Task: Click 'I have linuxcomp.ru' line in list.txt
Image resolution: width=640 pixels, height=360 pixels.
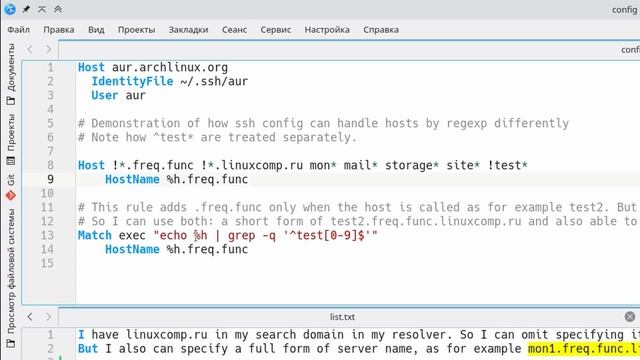Action: coord(359,335)
